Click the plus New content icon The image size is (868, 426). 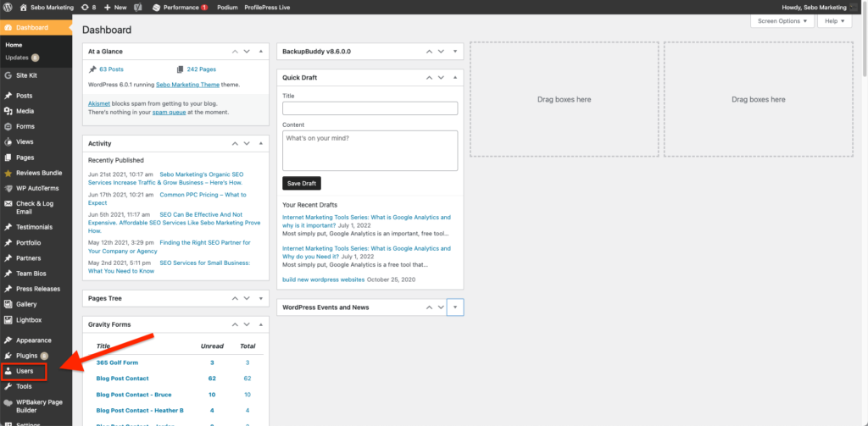(x=108, y=7)
